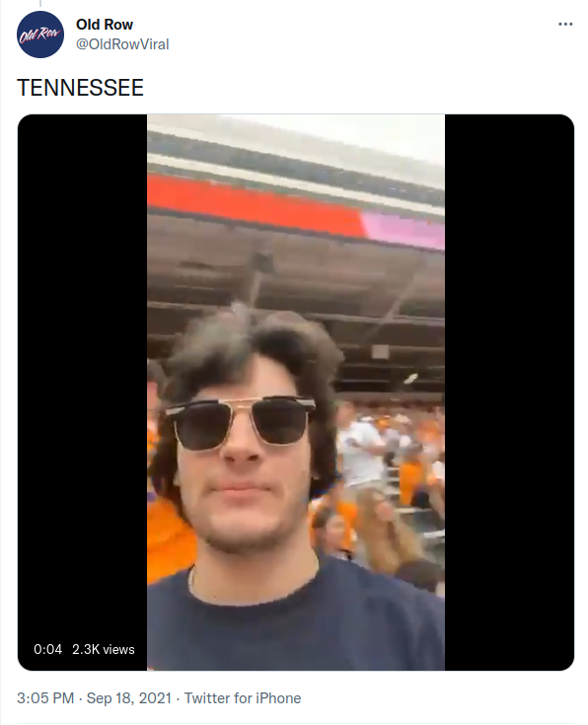Open the Old Row profile avatar
The height and width of the screenshot is (725, 588).
pos(40,35)
